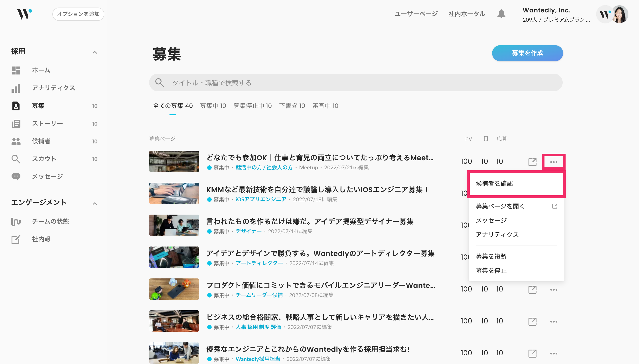Open three-dot menu for モバイルエンジニアリーダー posting
This screenshot has height=364, width=639.
coord(554,290)
